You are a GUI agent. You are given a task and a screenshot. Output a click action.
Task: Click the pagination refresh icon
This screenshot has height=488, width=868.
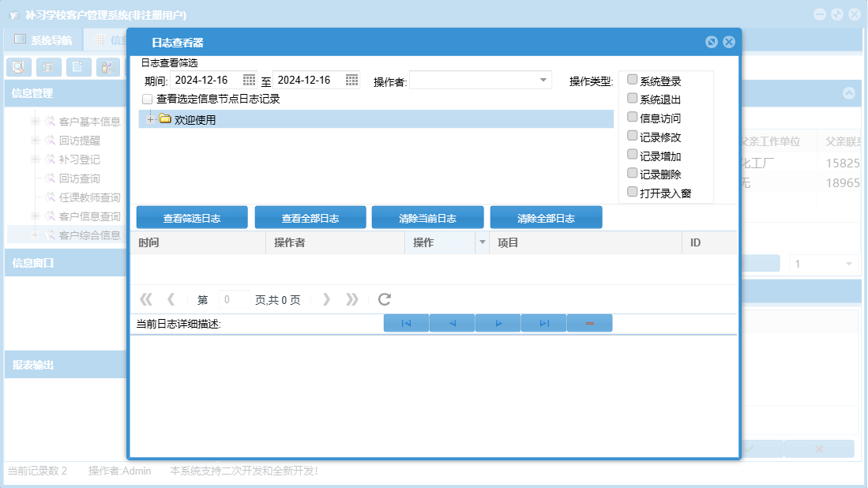[385, 299]
